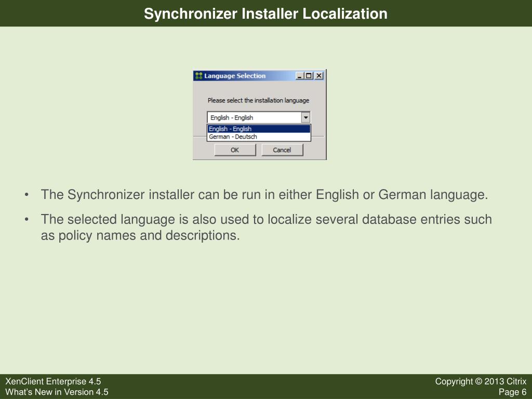Viewport: 532px width, 399px height.
Task: Minimize the Language Selection window
Action: (x=299, y=76)
